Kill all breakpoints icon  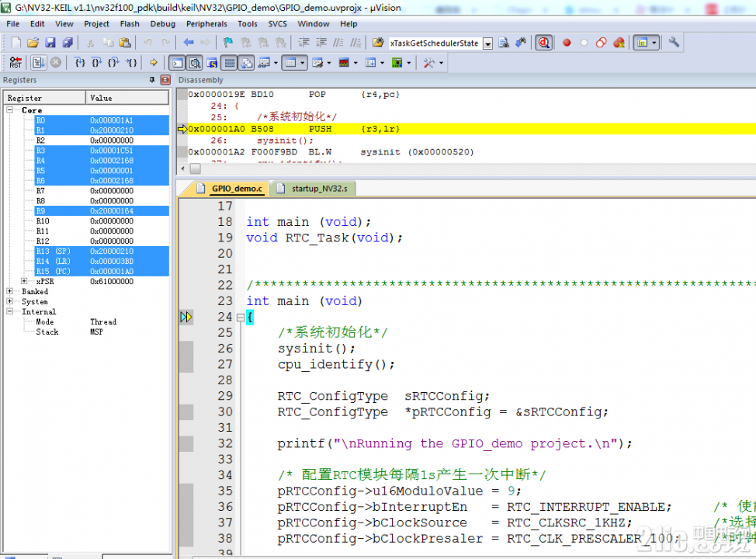tap(619, 43)
